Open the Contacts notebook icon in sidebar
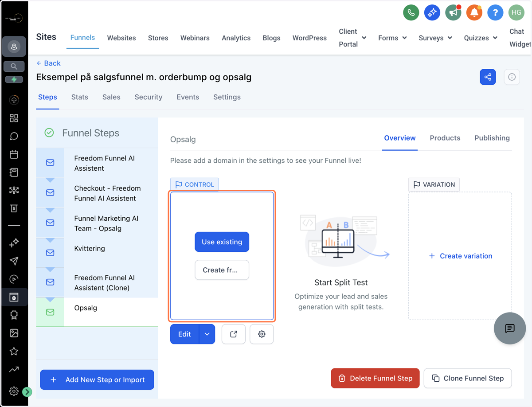The height and width of the screenshot is (407, 532). coord(14,172)
